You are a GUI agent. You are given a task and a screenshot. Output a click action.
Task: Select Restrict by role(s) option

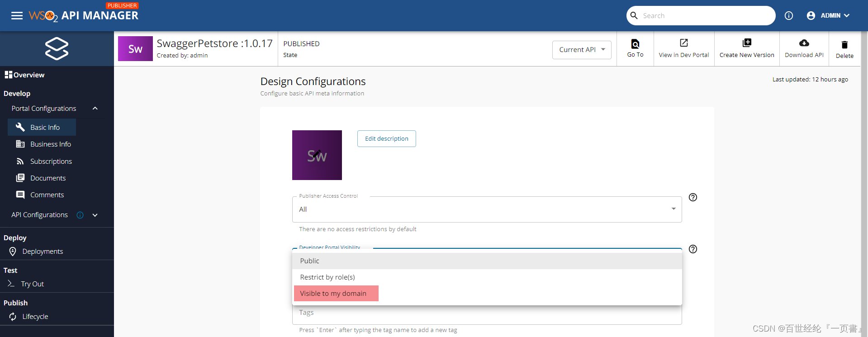coord(487,277)
